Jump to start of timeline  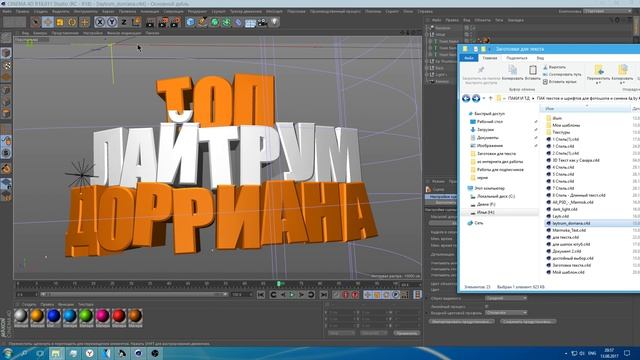(x=261, y=294)
